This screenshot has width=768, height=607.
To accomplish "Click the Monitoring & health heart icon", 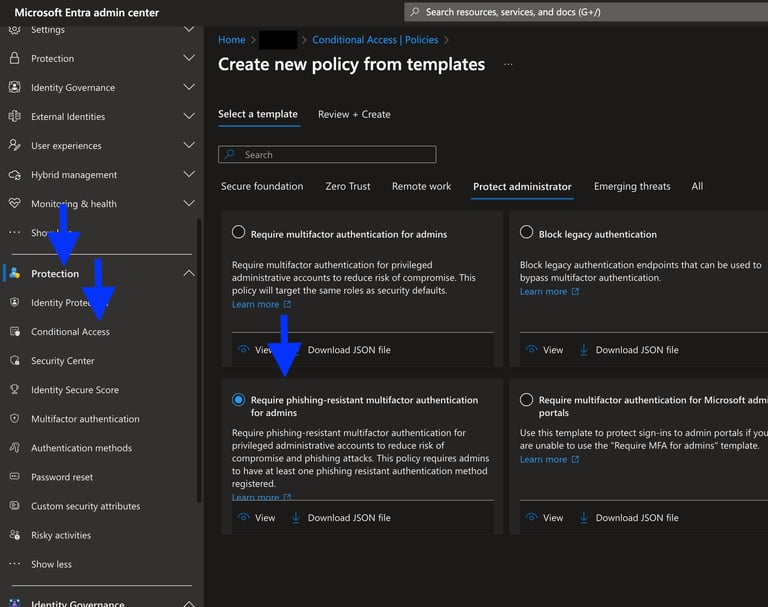I will [x=15, y=203].
